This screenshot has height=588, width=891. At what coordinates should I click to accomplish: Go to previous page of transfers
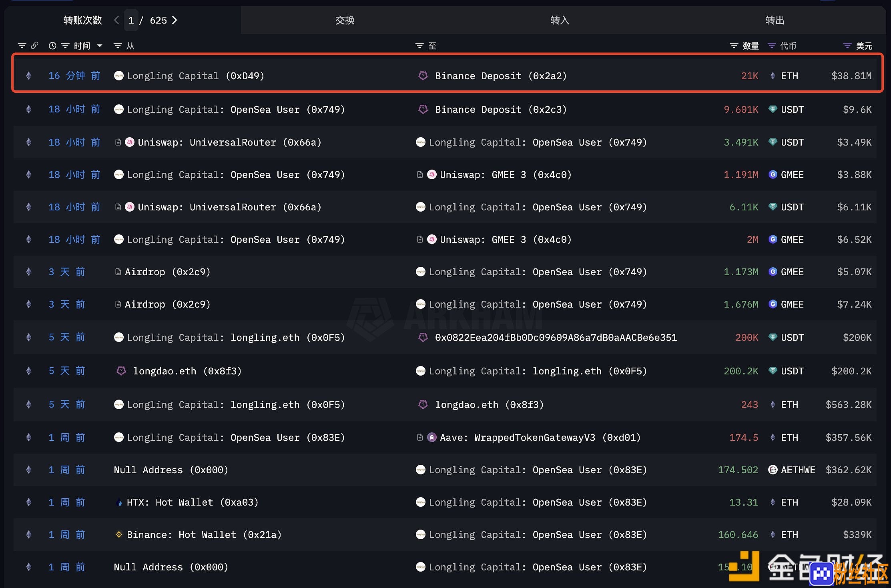pos(116,20)
